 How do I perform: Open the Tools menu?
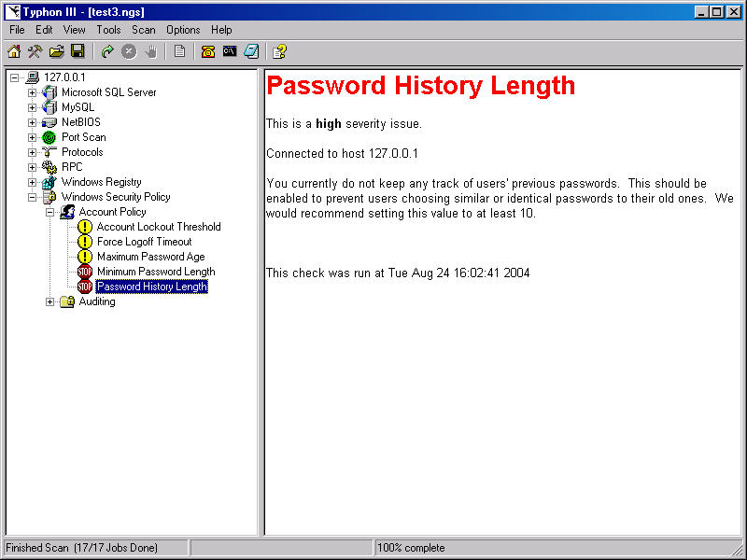[x=108, y=30]
